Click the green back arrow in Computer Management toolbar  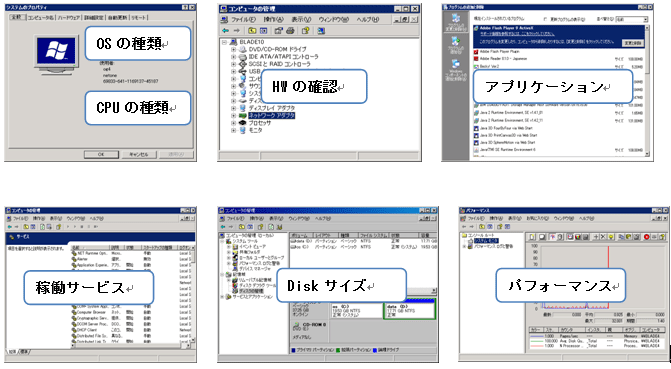226,31
